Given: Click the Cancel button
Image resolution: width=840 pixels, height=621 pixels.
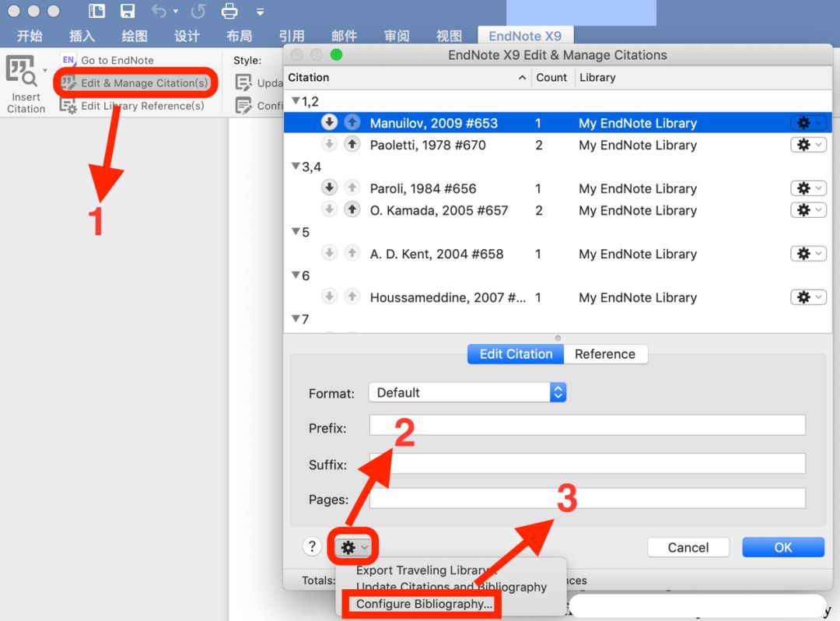Looking at the screenshot, I should (x=688, y=547).
